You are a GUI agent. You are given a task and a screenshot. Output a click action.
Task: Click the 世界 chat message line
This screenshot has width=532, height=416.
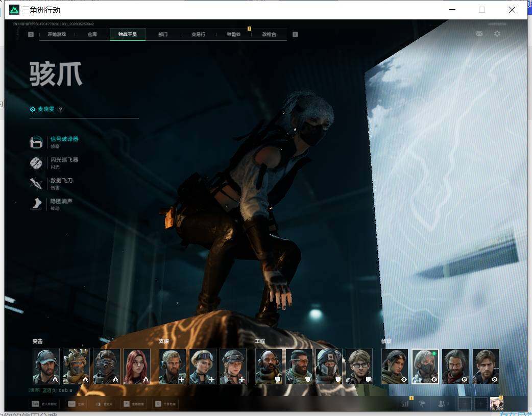51,390
